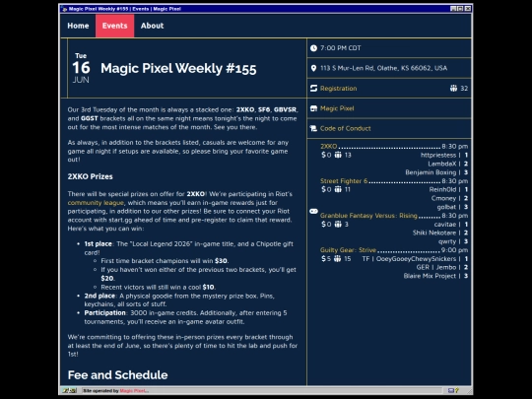The width and height of the screenshot is (532, 399).
Task: Minimize the Magic Pixel window
Action: pyautogui.click(x=453, y=9)
